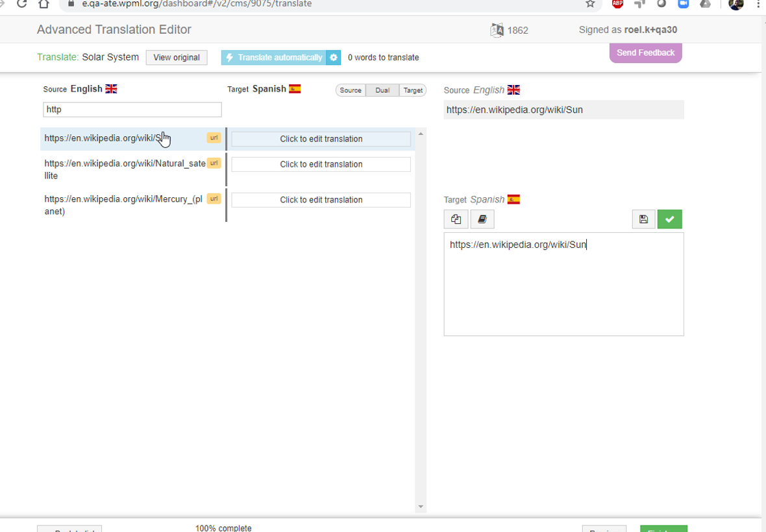Screen dimensions: 766x532
Task: Switch to Source view mode
Action: (351, 90)
